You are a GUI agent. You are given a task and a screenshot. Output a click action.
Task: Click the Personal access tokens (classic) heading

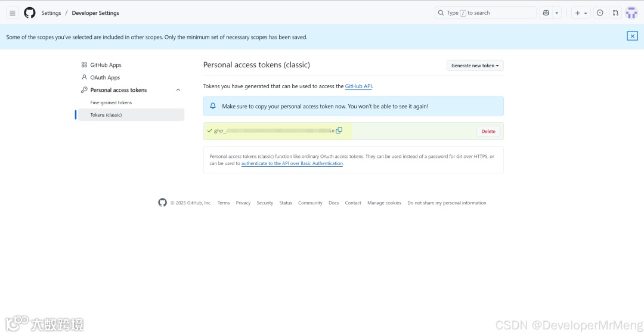(256, 65)
